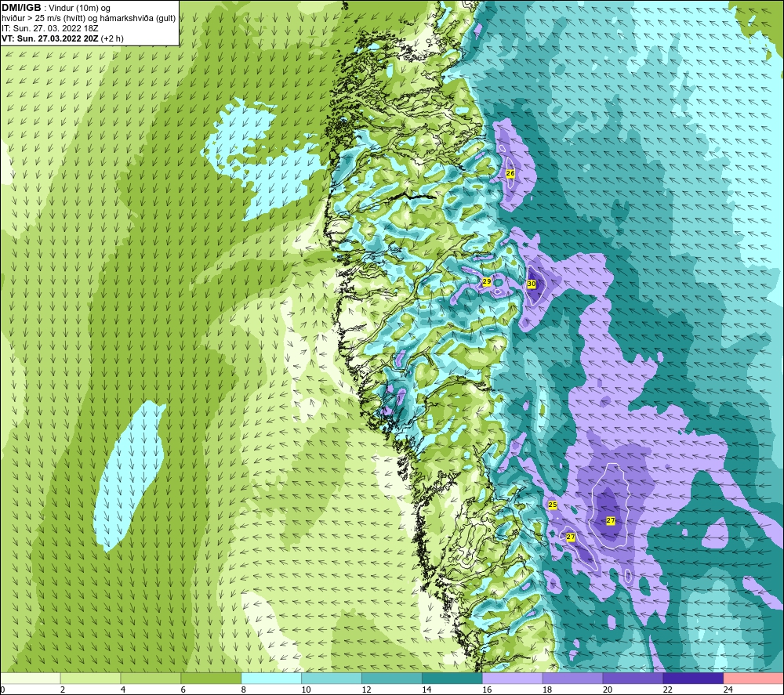Click the scale label 16
The height and width of the screenshot is (695, 784).
(x=487, y=690)
